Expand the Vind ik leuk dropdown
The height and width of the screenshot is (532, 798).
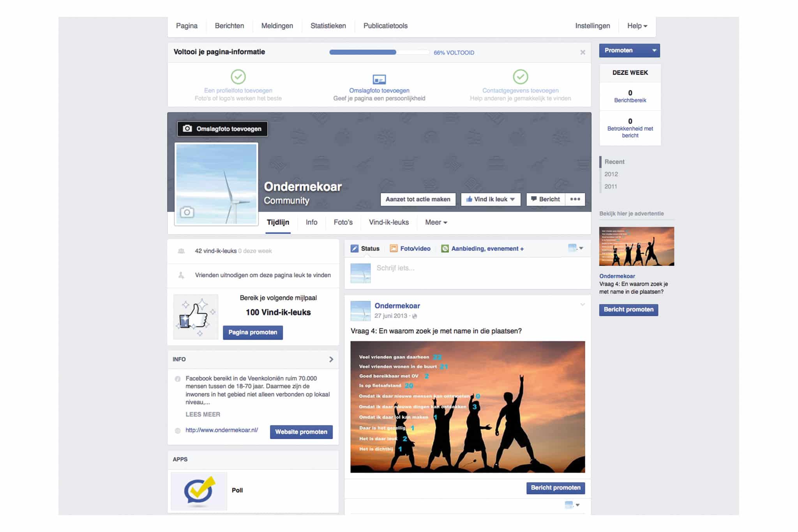click(x=512, y=199)
